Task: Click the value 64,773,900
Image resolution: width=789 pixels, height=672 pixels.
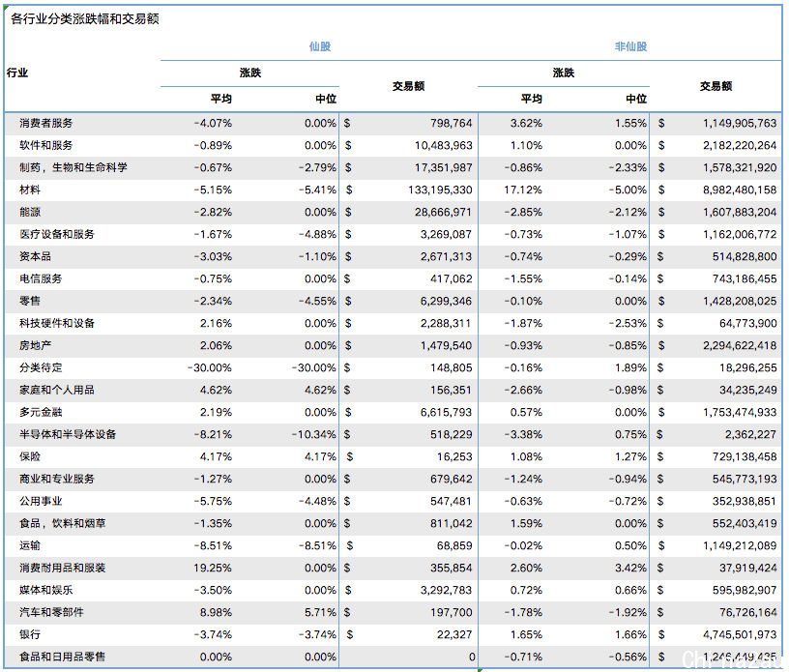Action: [x=748, y=323]
